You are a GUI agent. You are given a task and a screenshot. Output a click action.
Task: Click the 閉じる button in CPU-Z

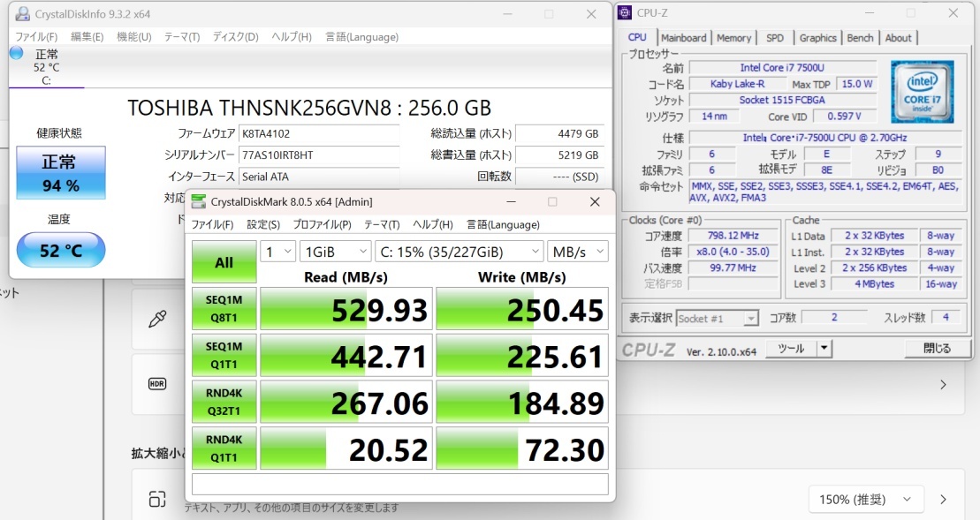[938, 349]
